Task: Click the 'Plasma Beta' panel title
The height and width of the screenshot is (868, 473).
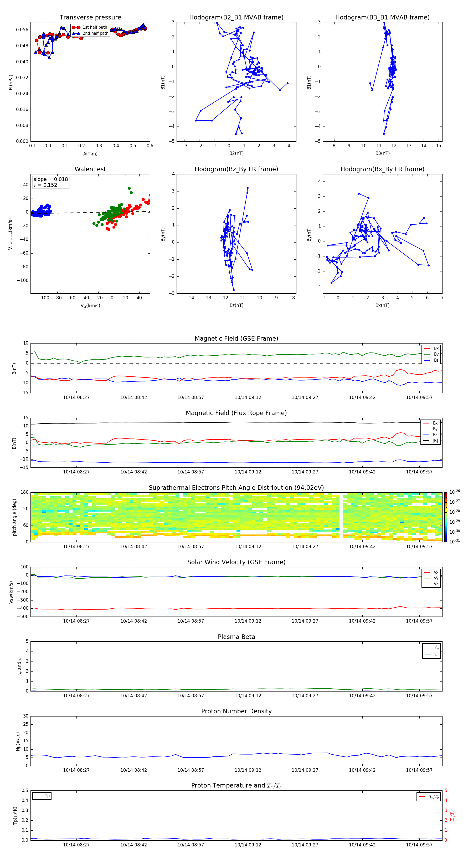Action: click(x=236, y=637)
